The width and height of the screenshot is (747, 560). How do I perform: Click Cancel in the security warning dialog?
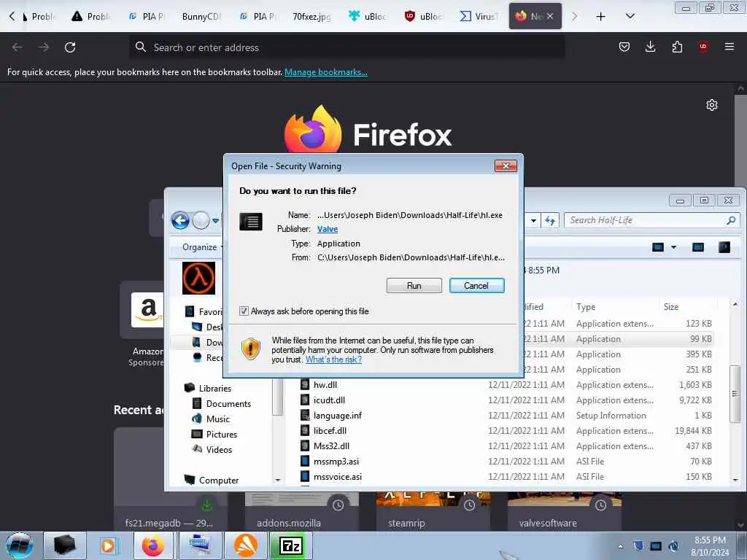click(476, 286)
